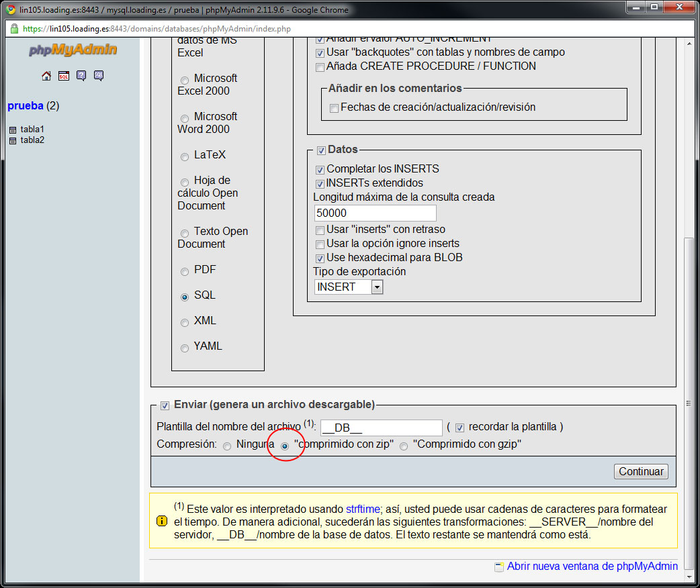Toggle recordar la plantilla checkbox

click(x=460, y=428)
